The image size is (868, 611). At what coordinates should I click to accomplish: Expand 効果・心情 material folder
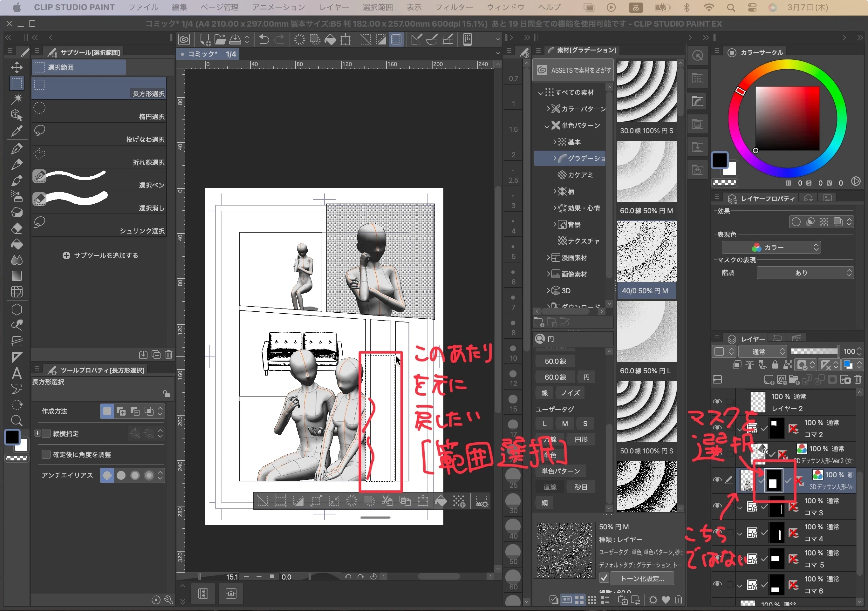[555, 208]
